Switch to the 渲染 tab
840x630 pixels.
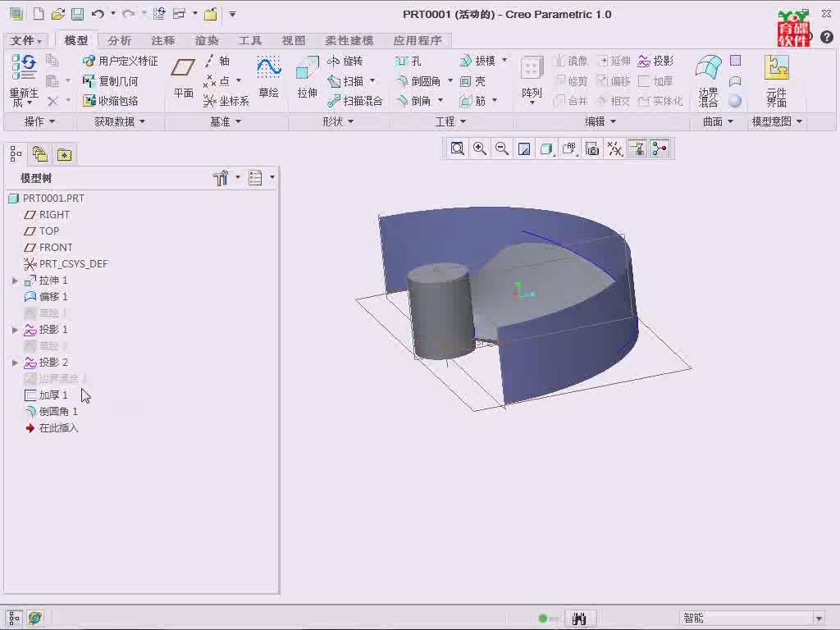(206, 41)
